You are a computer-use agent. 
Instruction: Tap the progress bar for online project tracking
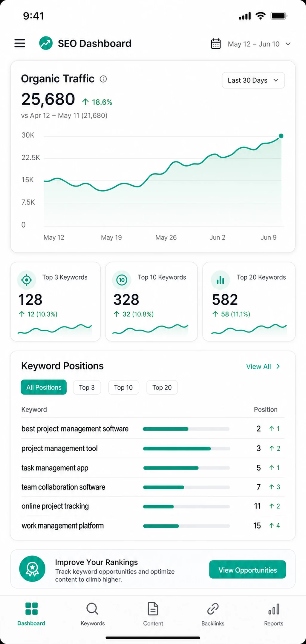pyautogui.click(x=186, y=506)
